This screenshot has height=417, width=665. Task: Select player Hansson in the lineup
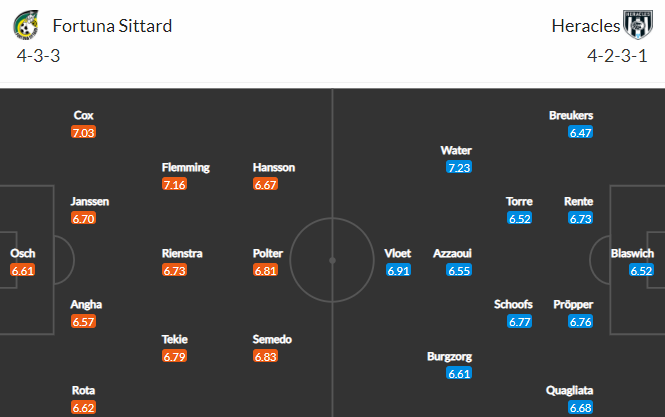coord(274,167)
